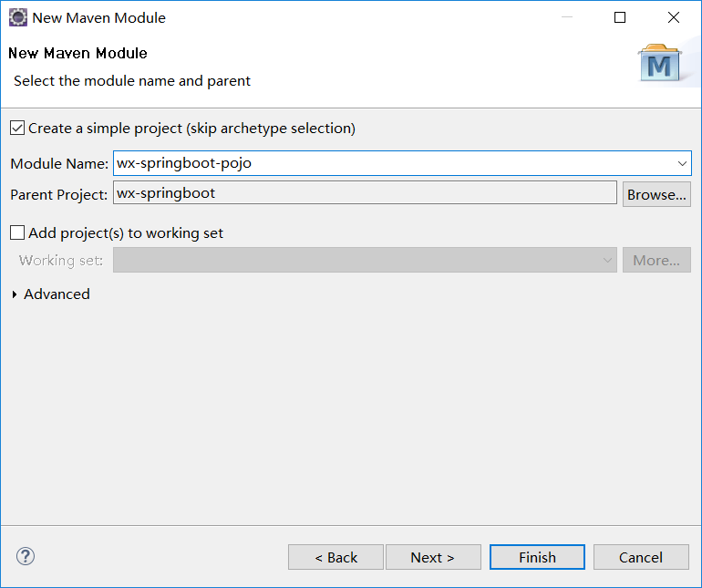Uncheck Create a simple project checkbox
The image size is (702, 588).
coord(17,129)
